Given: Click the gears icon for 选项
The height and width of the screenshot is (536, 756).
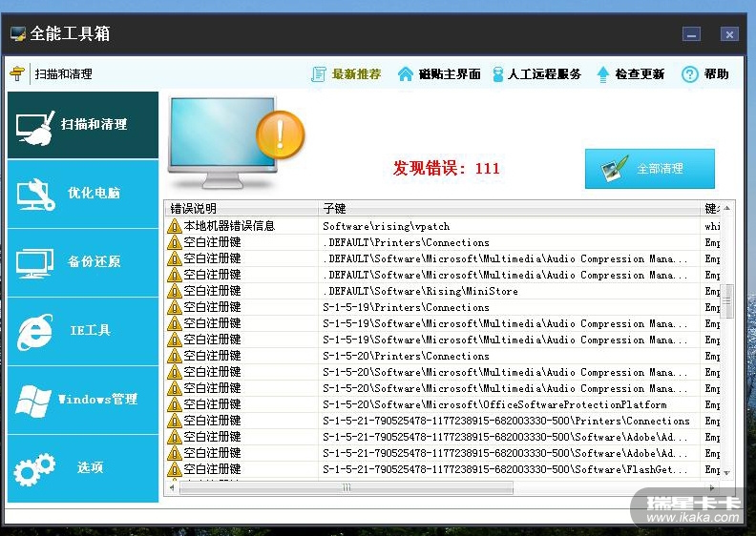Looking at the screenshot, I should (x=34, y=469).
